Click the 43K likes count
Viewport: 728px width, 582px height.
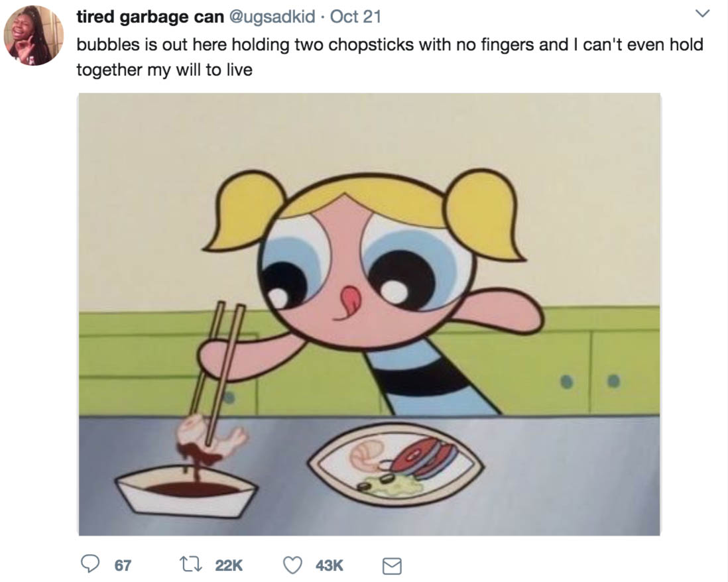coord(329,565)
